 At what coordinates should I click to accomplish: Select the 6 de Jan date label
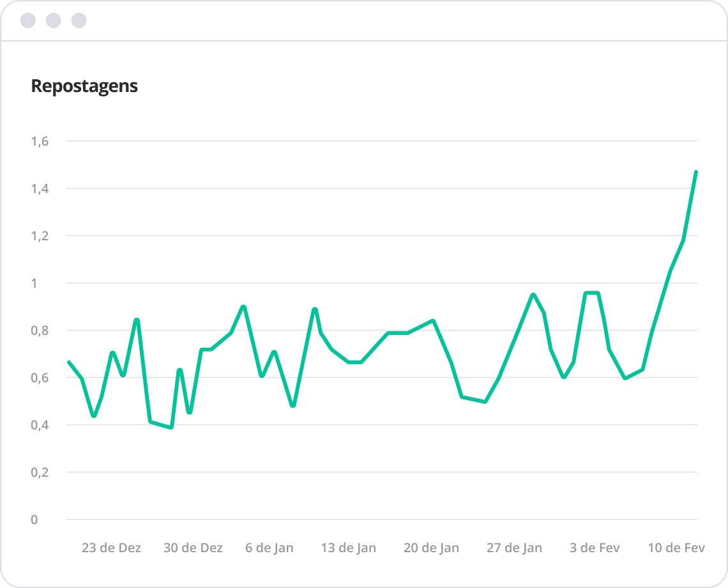(x=269, y=548)
